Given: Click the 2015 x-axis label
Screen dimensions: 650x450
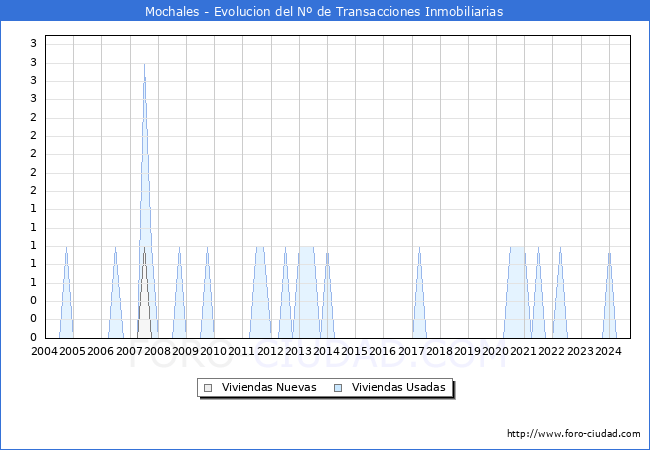Looking at the screenshot, I should (354, 351).
